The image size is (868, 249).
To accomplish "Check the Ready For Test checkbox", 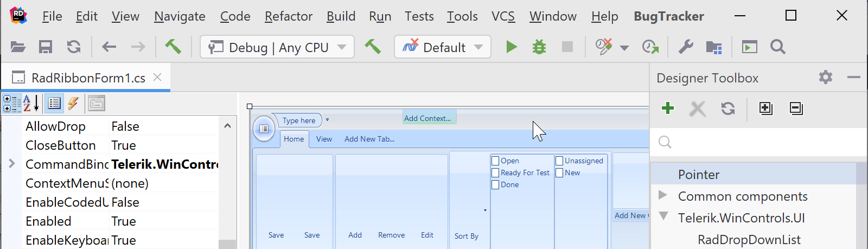I will (495, 173).
